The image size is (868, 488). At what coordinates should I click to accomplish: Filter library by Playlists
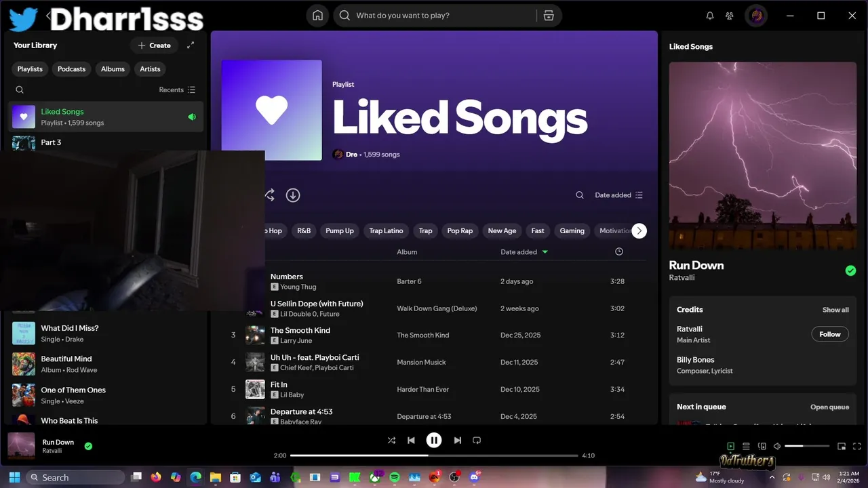coord(30,69)
